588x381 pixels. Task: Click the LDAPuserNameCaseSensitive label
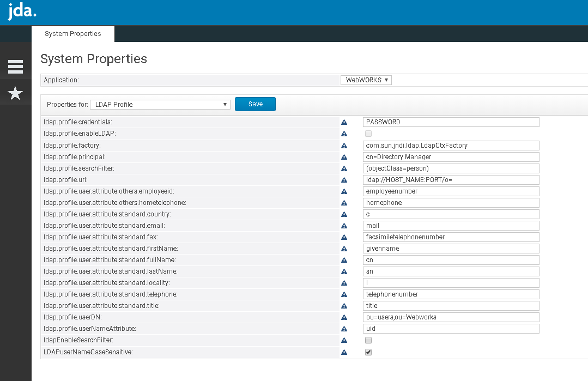(88, 352)
